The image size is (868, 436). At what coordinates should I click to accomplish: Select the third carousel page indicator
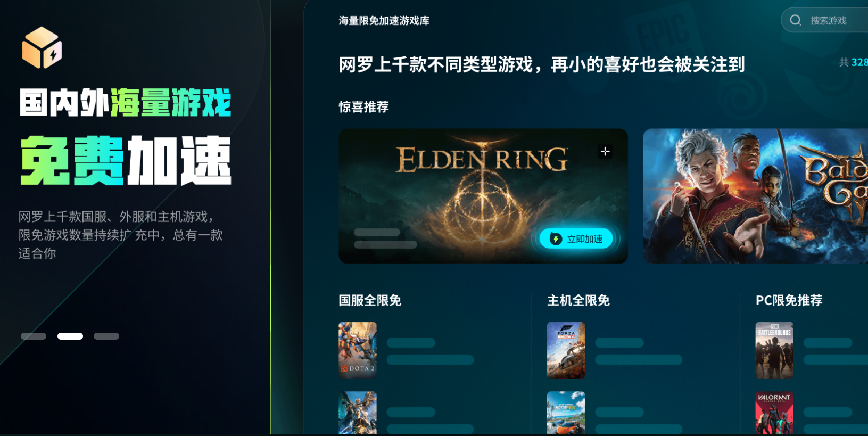pyautogui.click(x=106, y=336)
